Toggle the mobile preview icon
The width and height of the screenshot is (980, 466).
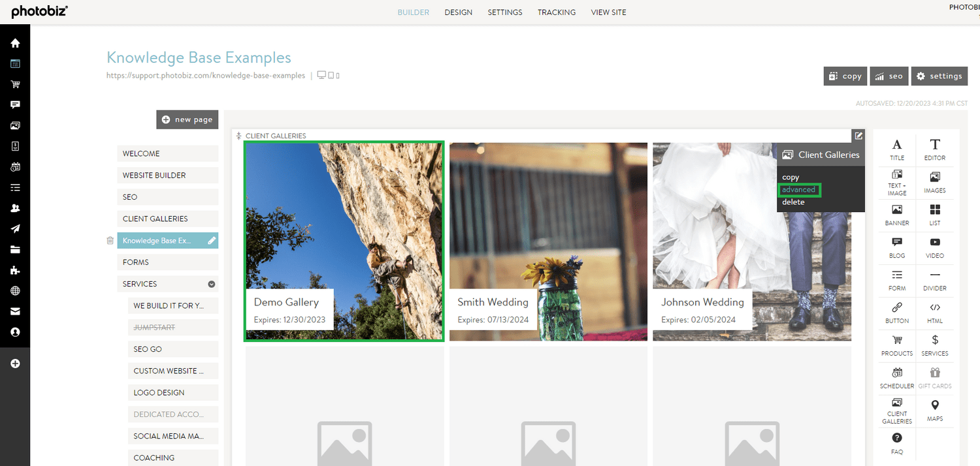pos(338,74)
